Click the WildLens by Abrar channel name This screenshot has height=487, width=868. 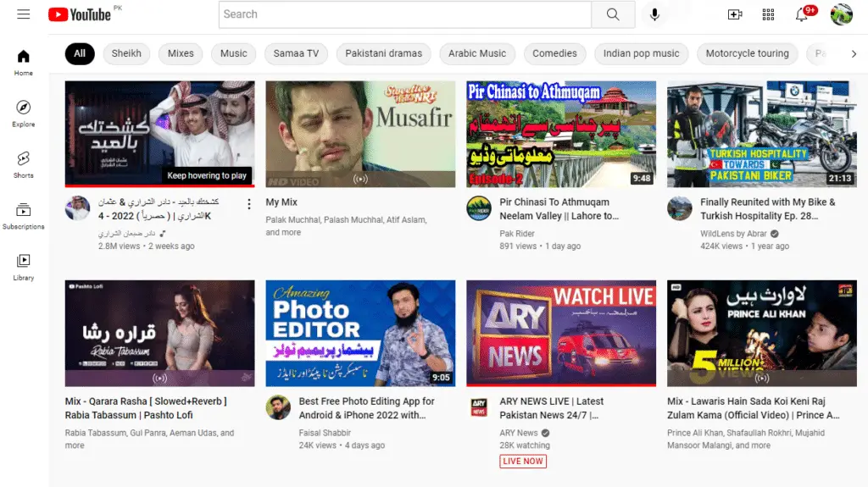pyautogui.click(x=733, y=234)
